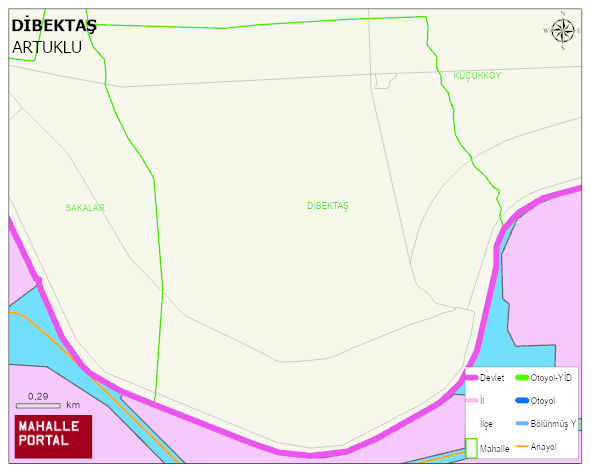Click the green Otoyol-YİD legend swatch
The width and height of the screenshot is (591, 472).
pos(522,377)
